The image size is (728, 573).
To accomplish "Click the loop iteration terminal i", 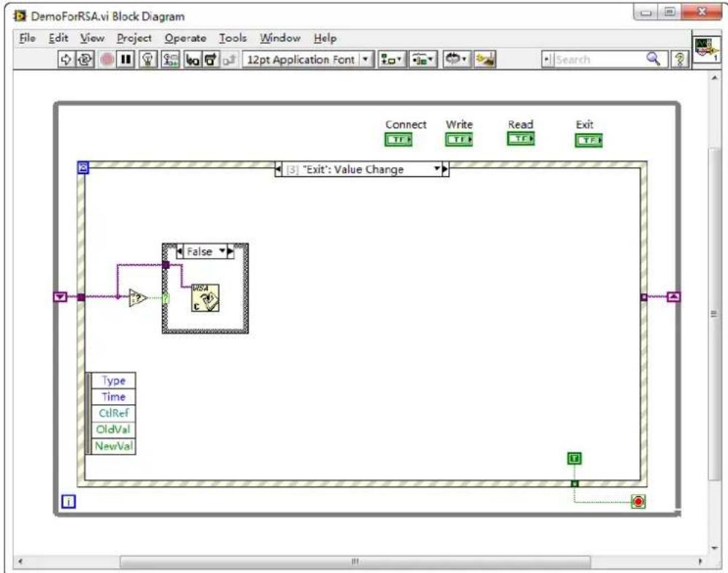I will pos(68,502).
